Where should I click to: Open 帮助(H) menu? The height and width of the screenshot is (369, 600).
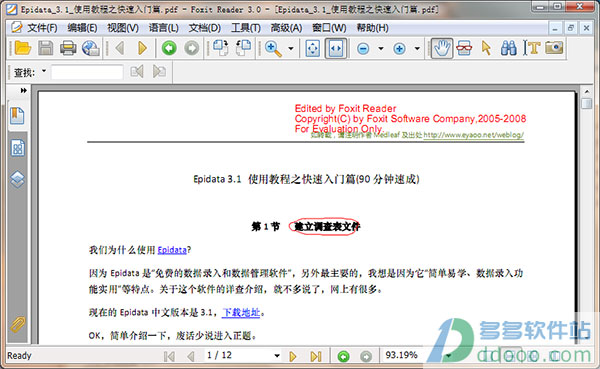[x=372, y=28]
